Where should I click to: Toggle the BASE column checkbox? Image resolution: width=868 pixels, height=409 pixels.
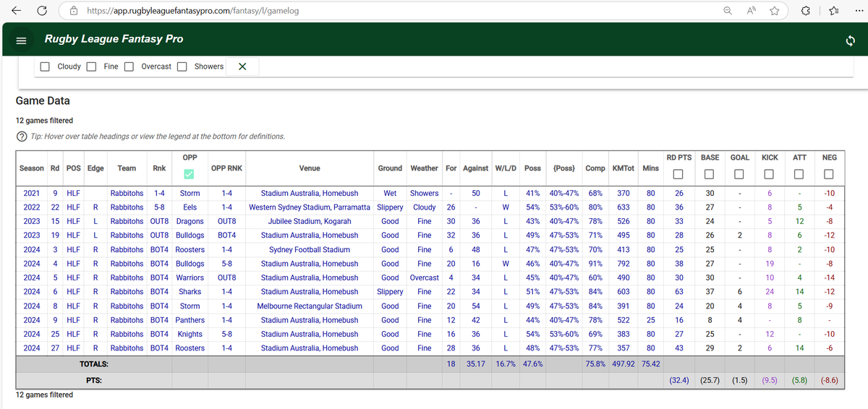tap(710, 174)
